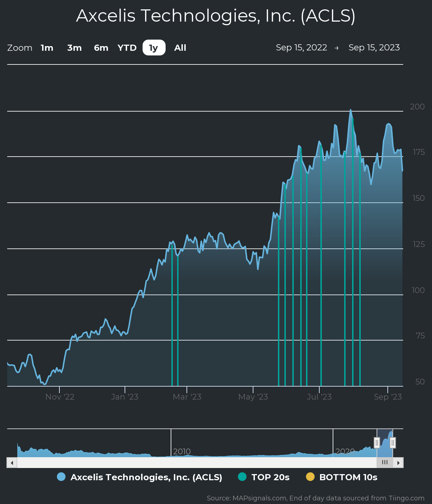Viewport: 432px width, 504px height.
Task: Click the Jul '23 x-axis label
Action: 319,397
